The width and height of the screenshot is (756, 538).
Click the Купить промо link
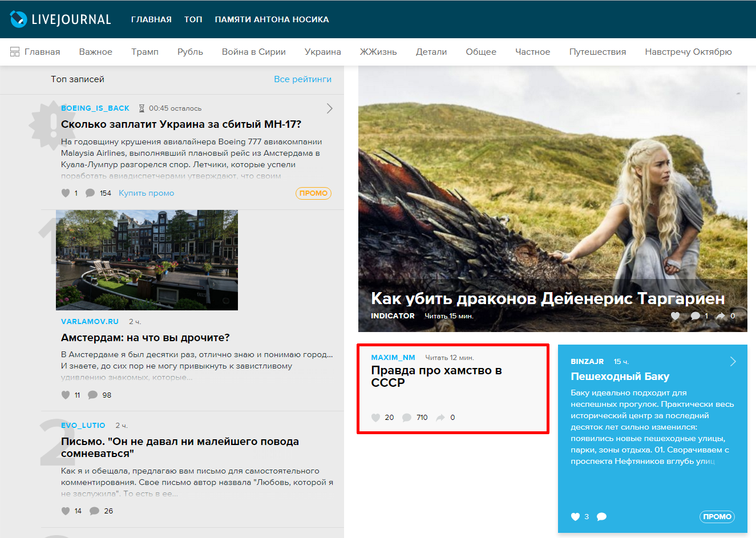click(x=147, y=193)
